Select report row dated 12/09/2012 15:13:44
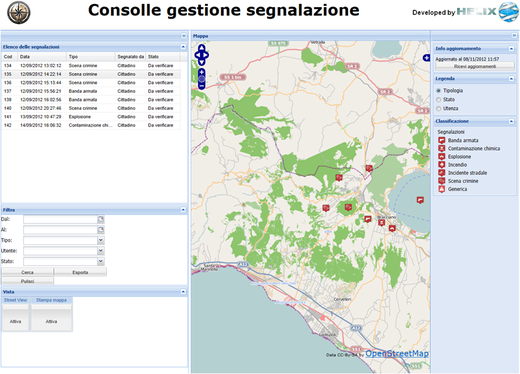 [91, 83]
